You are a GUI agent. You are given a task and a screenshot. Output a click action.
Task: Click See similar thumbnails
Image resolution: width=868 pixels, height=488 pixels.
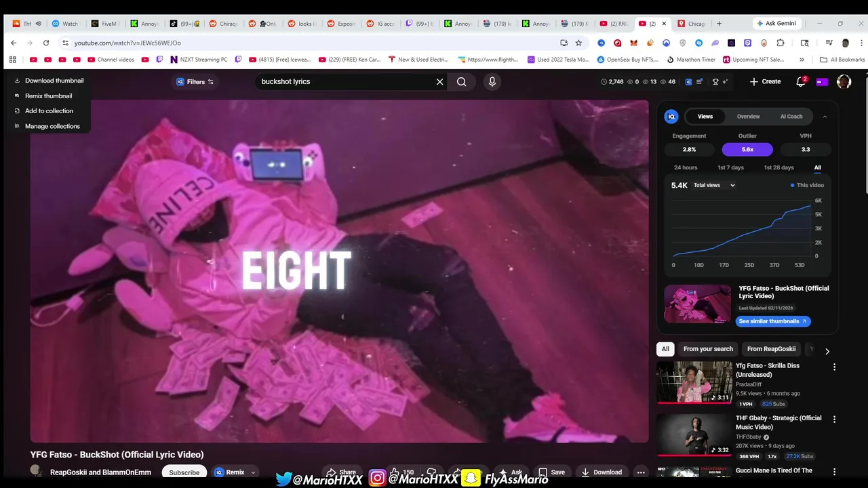[x=773, y=321]
